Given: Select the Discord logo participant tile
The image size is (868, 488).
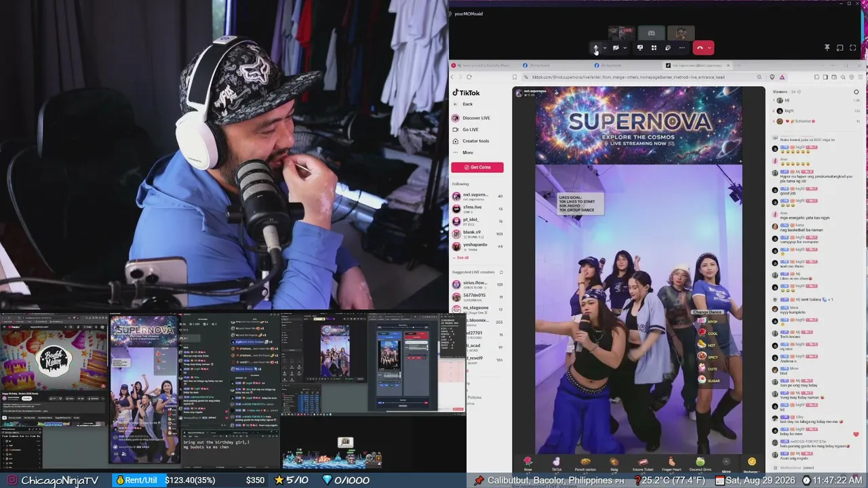Looking at the screenshot, I should [651, 33].
